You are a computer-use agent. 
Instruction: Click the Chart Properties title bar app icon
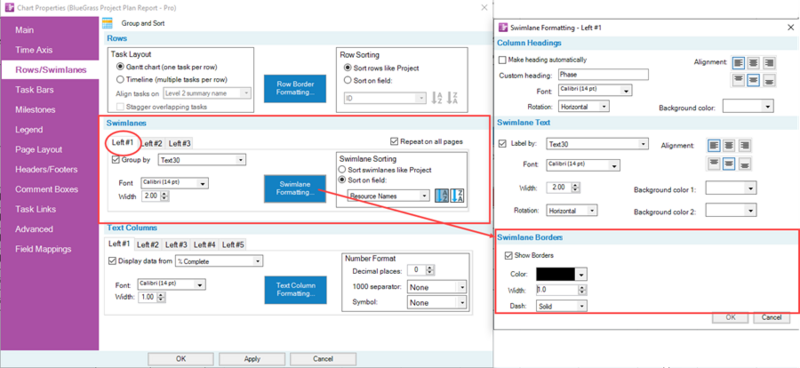coord(9,7)
